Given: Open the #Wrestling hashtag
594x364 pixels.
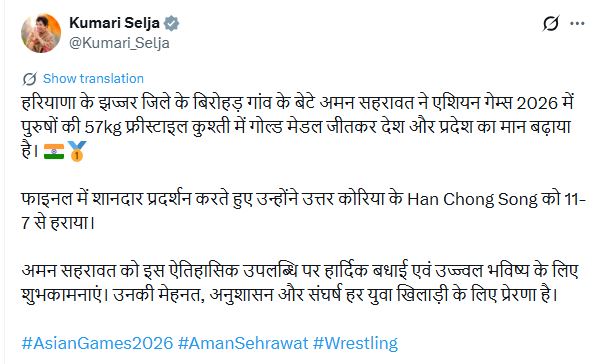Looking at the screenshot, I should (x=355, y=343).
